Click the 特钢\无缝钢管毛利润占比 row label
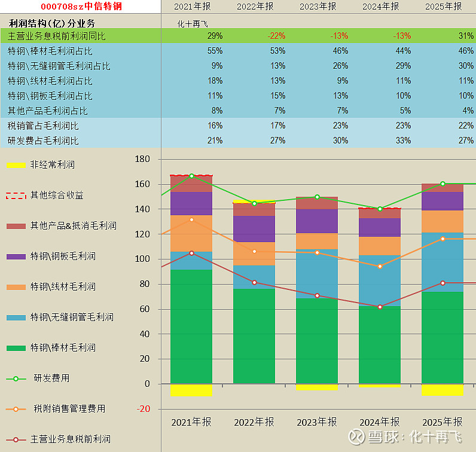476x452 pixels. coord(59,66)
